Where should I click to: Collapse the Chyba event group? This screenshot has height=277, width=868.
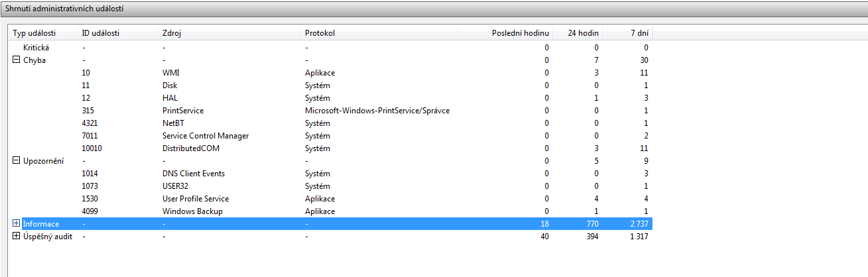coord(17,60)
